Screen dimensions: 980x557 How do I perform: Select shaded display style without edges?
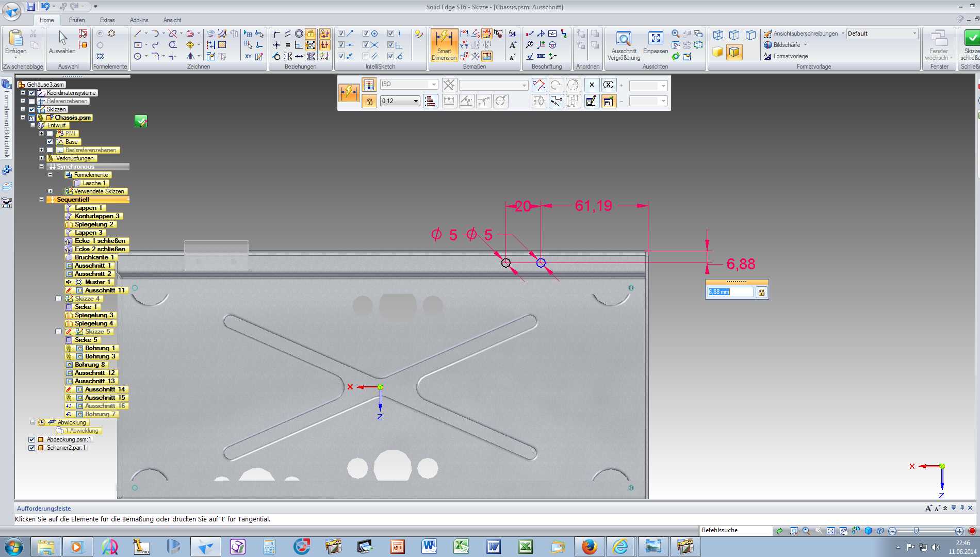point(717,52)
